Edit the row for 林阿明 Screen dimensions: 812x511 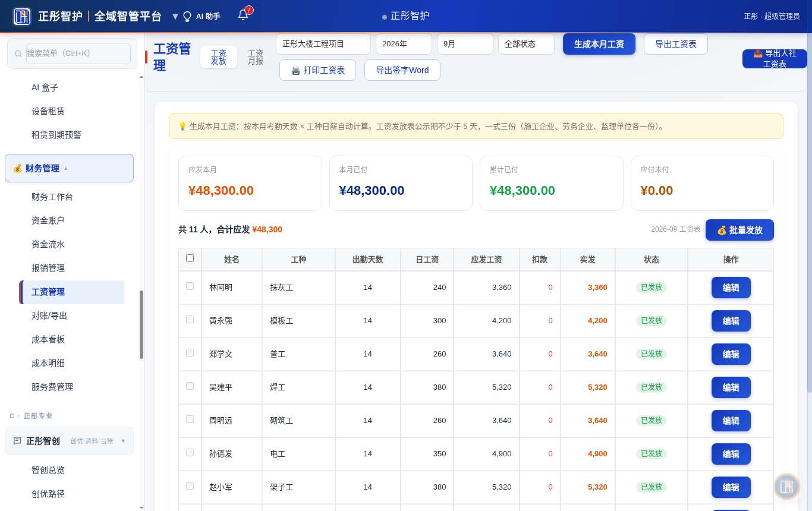click(x=731, y=288)
